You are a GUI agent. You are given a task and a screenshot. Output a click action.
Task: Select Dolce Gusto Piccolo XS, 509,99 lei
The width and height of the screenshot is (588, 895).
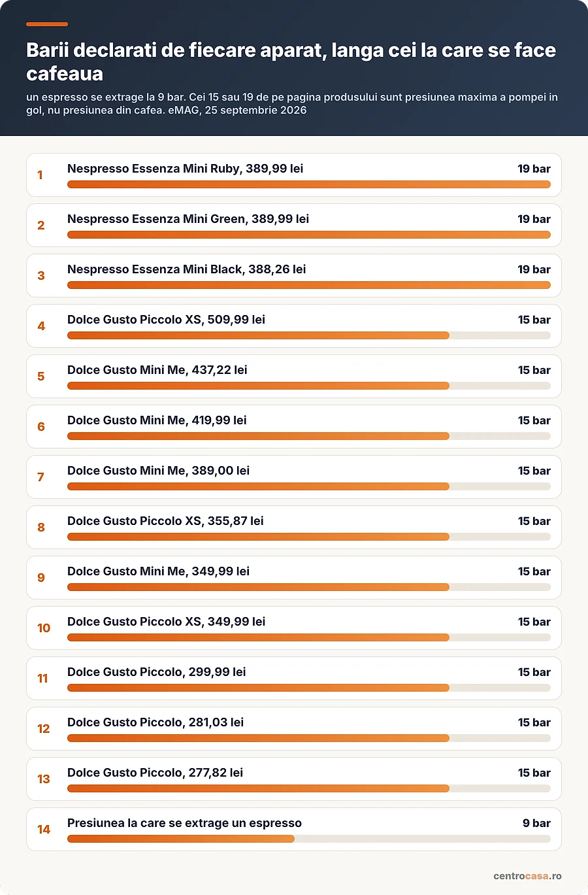(x=166, y=320)
